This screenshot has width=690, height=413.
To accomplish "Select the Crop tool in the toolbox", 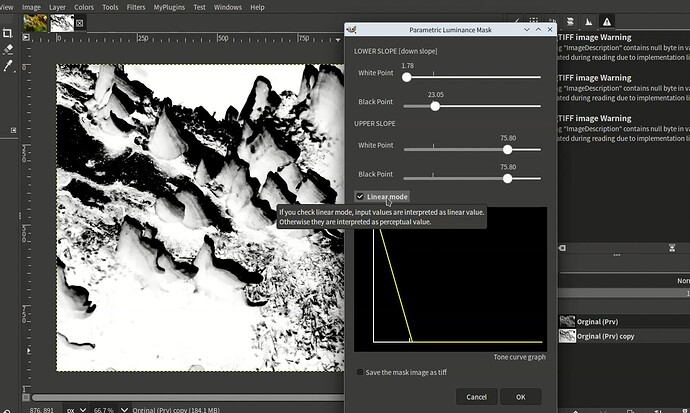I will coord(7,33).
